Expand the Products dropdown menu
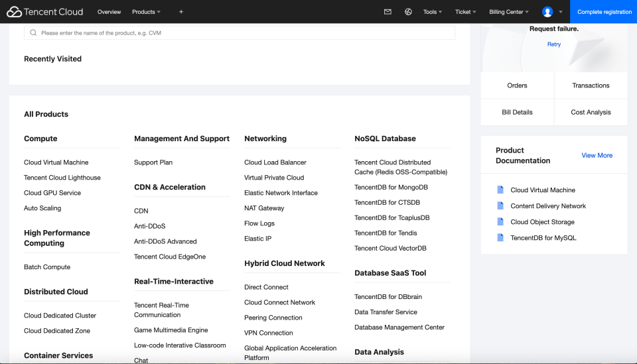This screenshot has width=637, height=364. (146, 12)
